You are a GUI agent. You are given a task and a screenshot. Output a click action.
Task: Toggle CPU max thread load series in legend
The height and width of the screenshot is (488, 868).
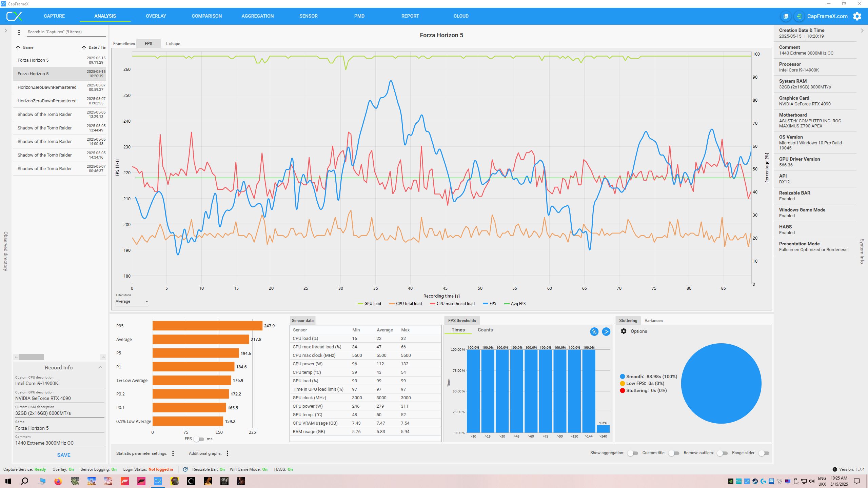(x=452, y=304)
